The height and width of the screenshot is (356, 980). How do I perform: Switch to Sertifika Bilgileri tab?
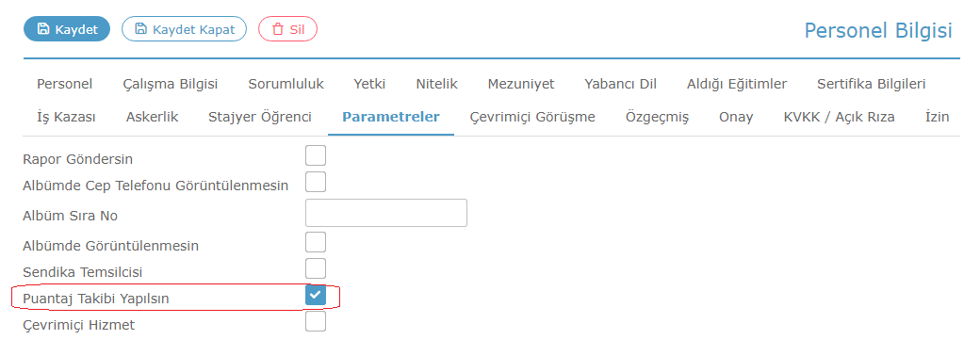click(872, 84)
